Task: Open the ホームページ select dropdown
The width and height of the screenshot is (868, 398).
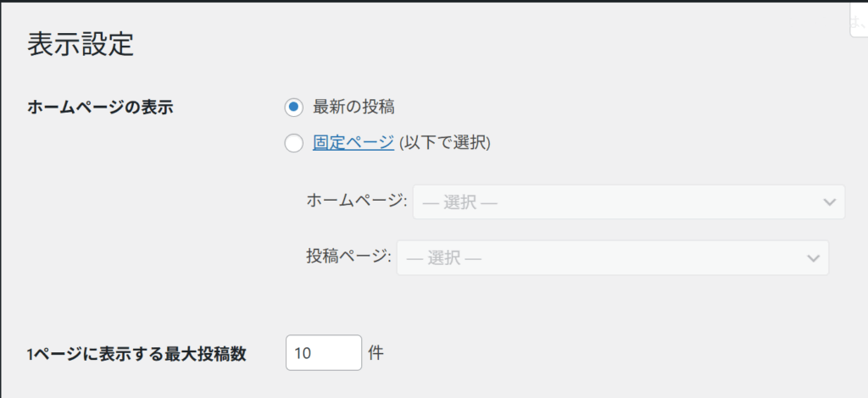Action: tap(628, 202)
